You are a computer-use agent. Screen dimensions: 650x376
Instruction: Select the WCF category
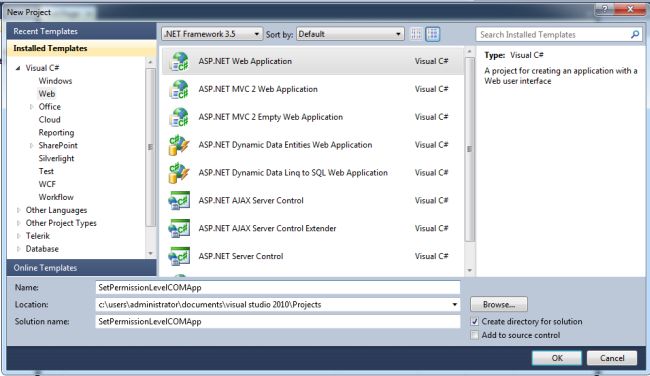tap(47, 184)
